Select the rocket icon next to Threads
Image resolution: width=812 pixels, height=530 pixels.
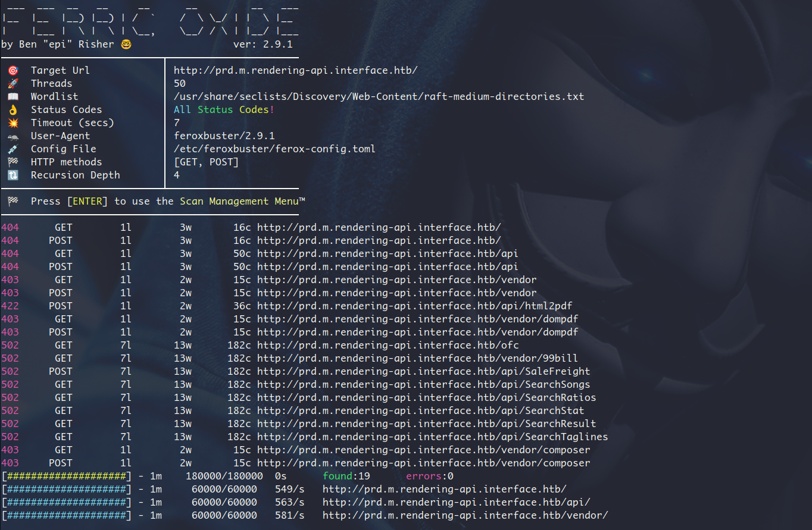[13, 83]
